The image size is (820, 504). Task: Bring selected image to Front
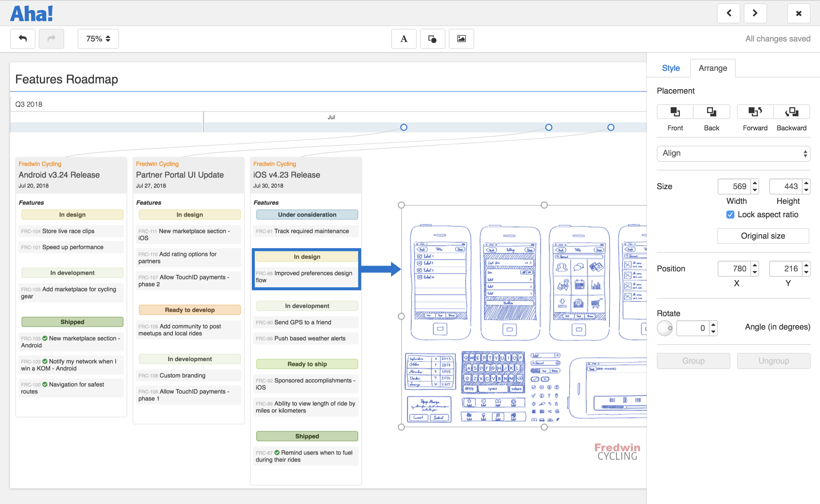coord(675,112)
